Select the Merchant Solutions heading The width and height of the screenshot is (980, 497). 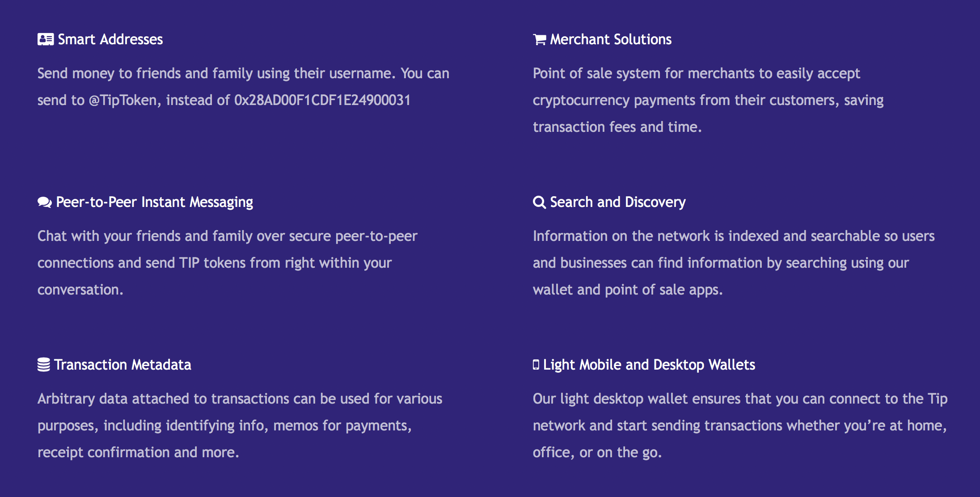[611, 39]
